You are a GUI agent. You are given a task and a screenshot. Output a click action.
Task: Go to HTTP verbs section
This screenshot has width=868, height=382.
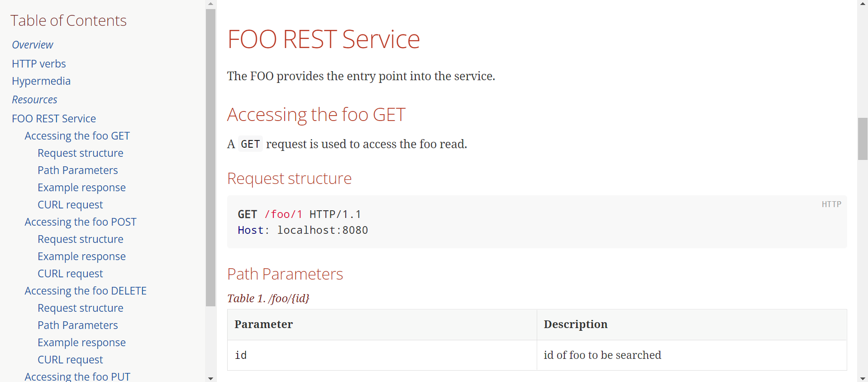(39, 64)
